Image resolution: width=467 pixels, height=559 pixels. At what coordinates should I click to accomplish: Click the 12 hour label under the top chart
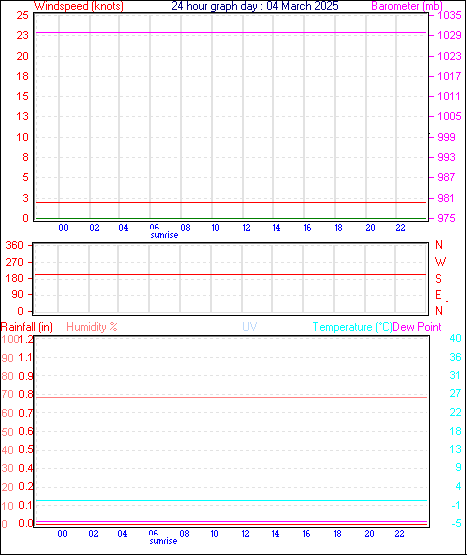[x=246, y=228]
